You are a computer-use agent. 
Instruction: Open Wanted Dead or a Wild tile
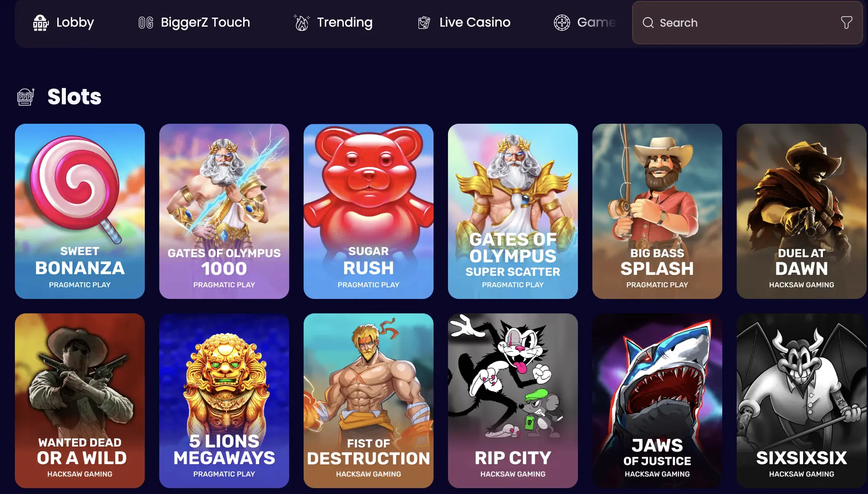point(80,401)
